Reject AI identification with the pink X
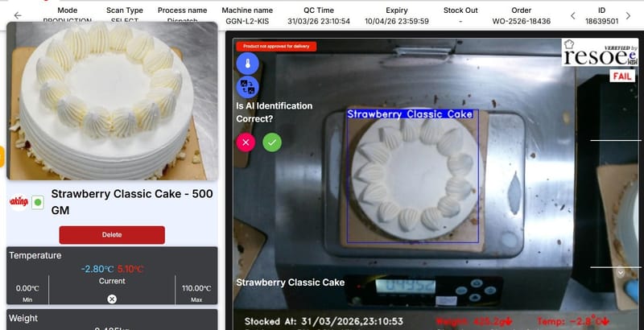This screenshot has height=330, width=644. tap(246, 142)
